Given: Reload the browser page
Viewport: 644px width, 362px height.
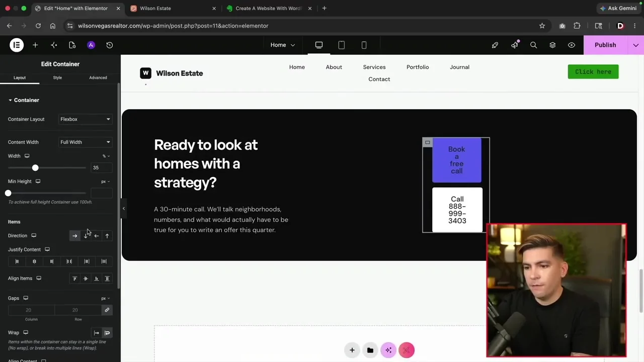Looking at the screenshot, I should 38,26.
